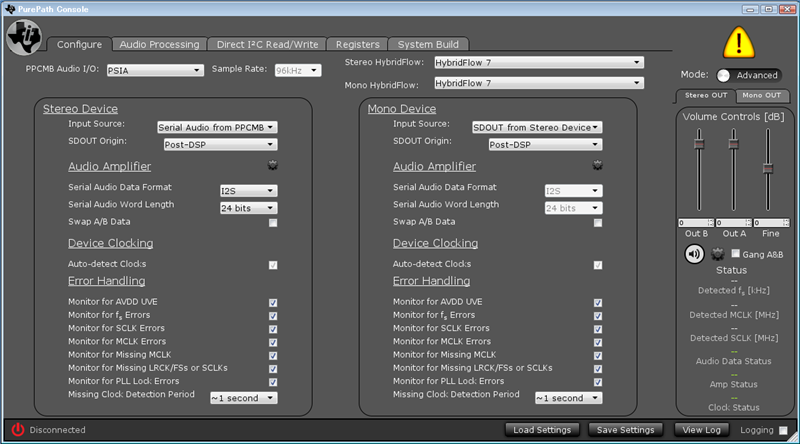Image resolution: width=800 pixels, height=444 pixels.
Task: Toggle Stereo Device Auto-detect Clocks checkbox
Action: click(x=273, y=265)
